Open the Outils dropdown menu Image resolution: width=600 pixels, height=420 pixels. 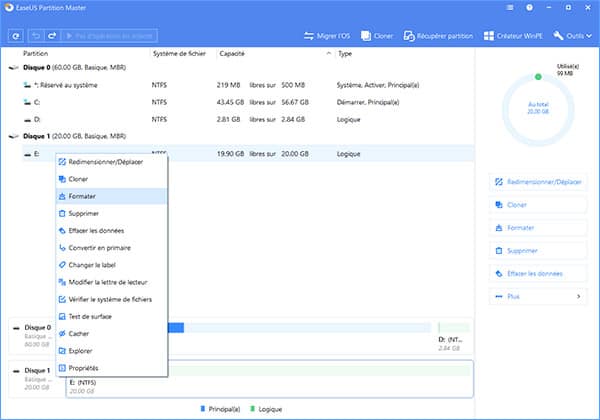571,36
